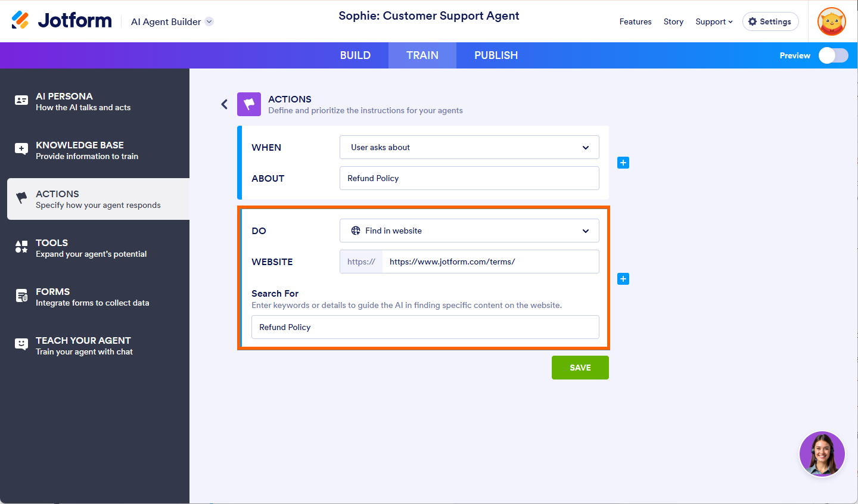Image resolution: width=858 pixels, height=504 pixels.
Task: Open the Settings button
Action: (x=770, y=21)
